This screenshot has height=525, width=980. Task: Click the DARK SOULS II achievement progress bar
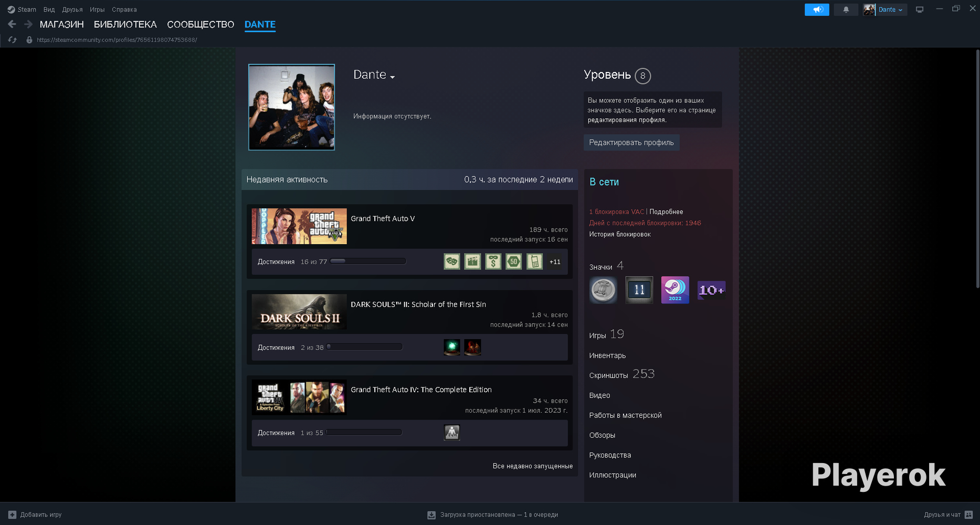point(364,347)
